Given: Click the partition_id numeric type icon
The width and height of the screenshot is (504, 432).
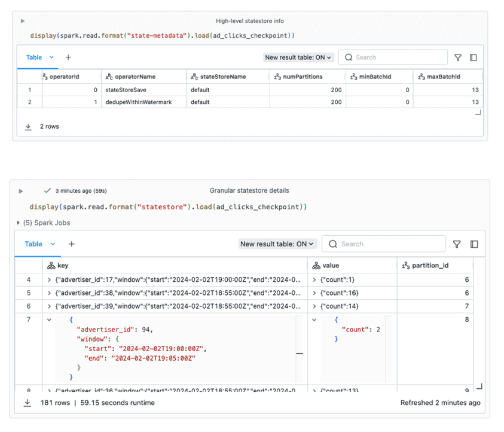Looking at the screenshot, I should (x=405, y=266).
